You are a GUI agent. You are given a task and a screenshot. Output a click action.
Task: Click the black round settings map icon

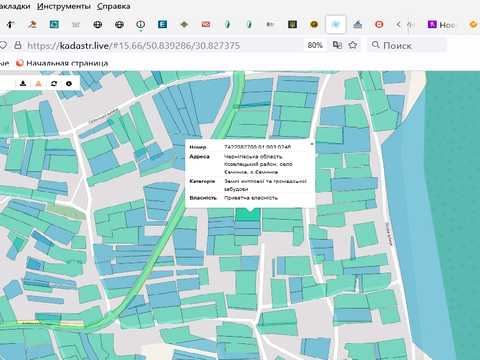tap(69, 84)
